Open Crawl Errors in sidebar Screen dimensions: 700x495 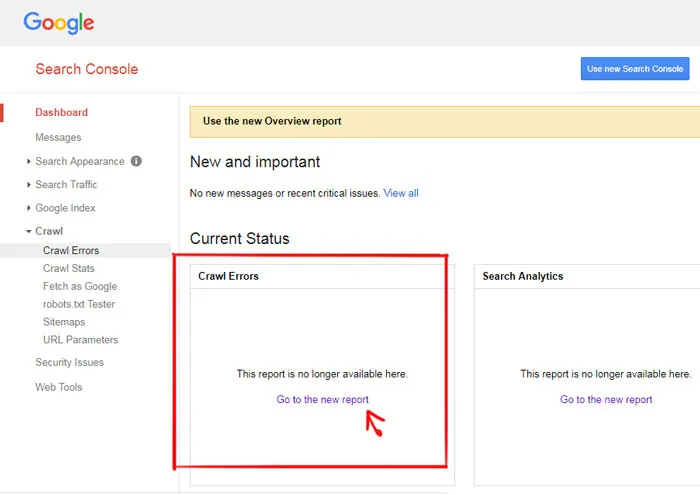pos(71,250)
